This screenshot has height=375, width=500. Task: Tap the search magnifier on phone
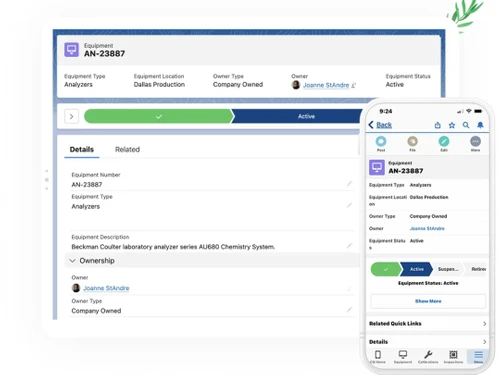[466, 125]
